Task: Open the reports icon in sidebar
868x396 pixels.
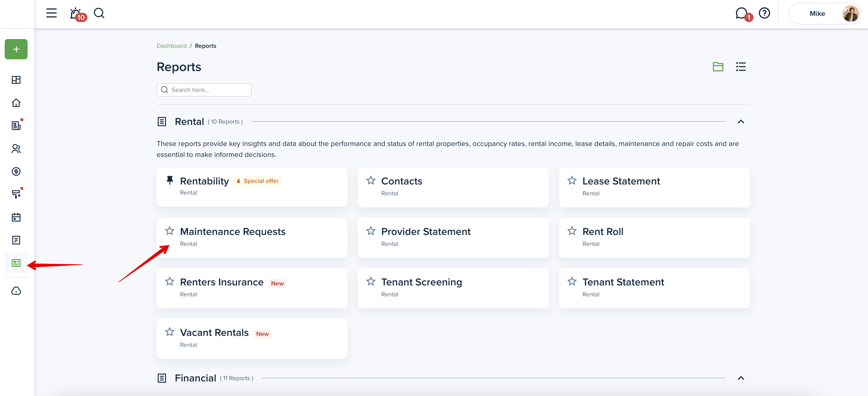Action: click(16, 263)
